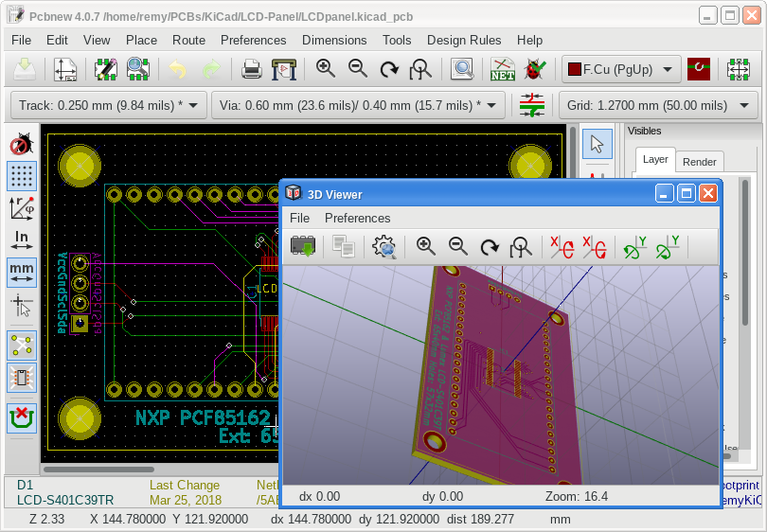Toggle auto track deletion
This screenshot has width=767, height=532.
click(x=22, y=418)
